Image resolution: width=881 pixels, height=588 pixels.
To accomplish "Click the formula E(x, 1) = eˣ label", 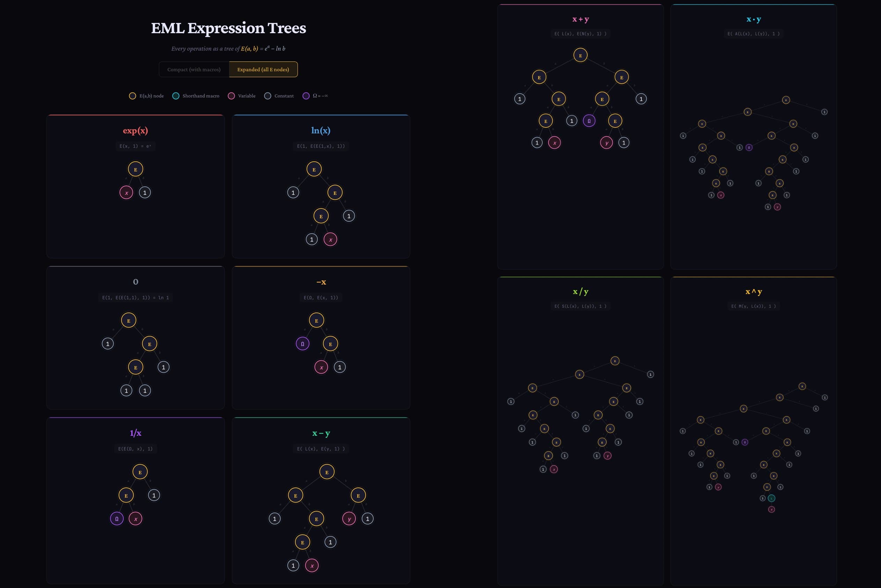I will point(135,147).
